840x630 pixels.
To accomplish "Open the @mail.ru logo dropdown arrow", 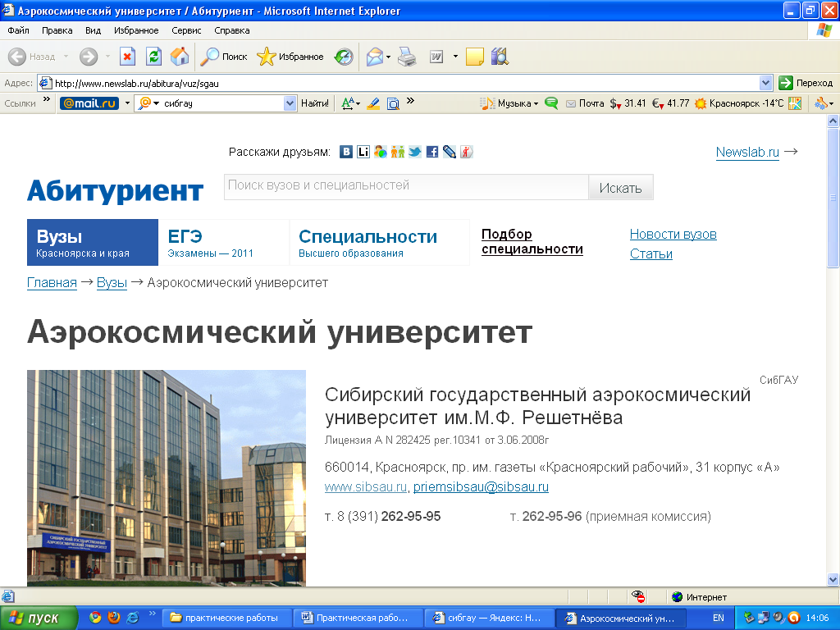I will click(127, 103).
